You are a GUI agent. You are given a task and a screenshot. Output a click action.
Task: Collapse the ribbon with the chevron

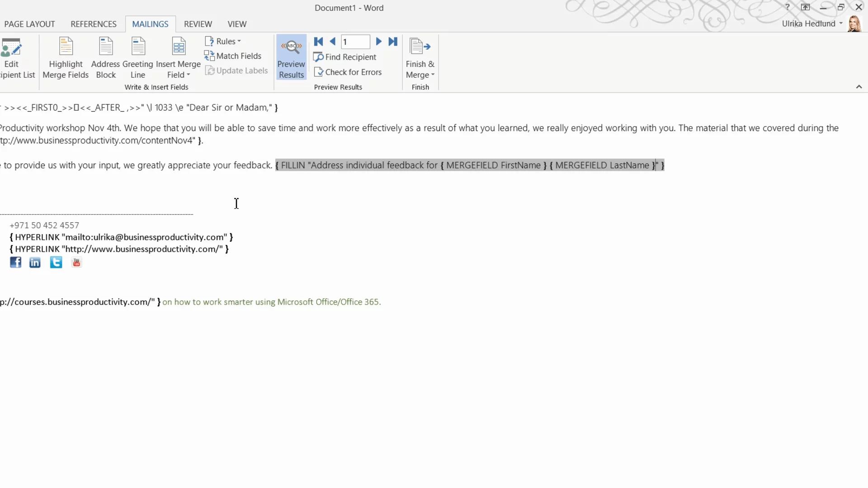point(859,87)
